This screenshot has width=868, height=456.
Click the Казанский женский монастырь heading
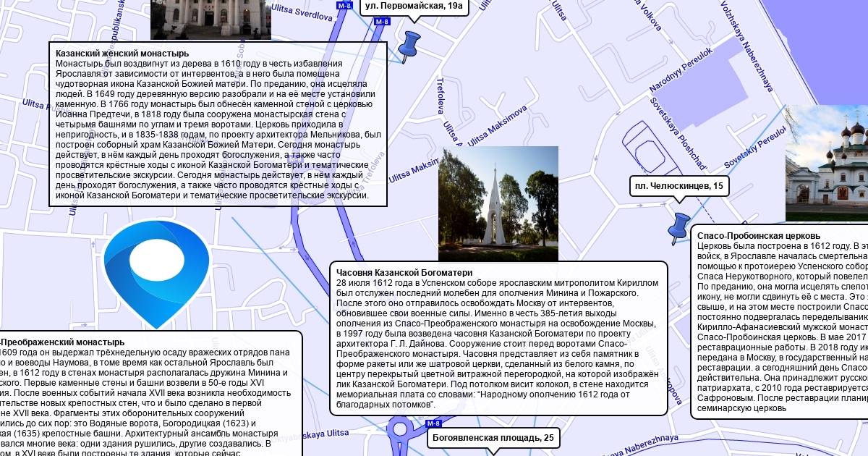[122, 54]
